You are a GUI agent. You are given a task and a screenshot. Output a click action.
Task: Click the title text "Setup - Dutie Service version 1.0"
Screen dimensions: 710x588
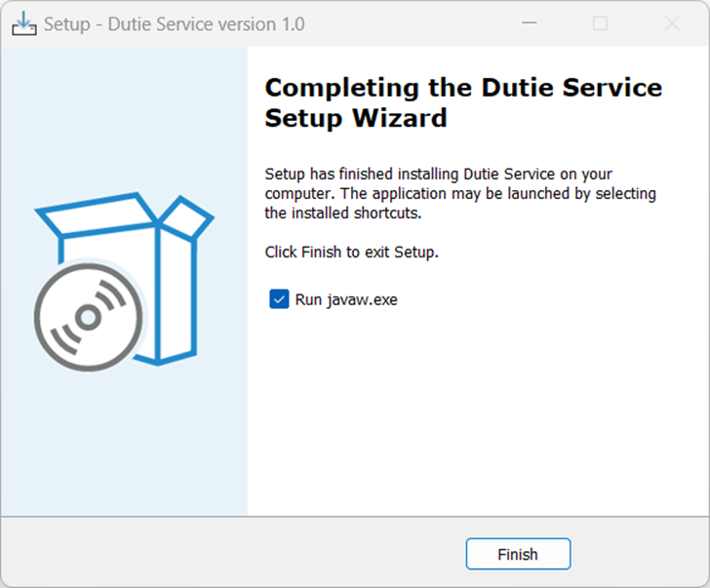pyautogui.click(x=175, y=23)
